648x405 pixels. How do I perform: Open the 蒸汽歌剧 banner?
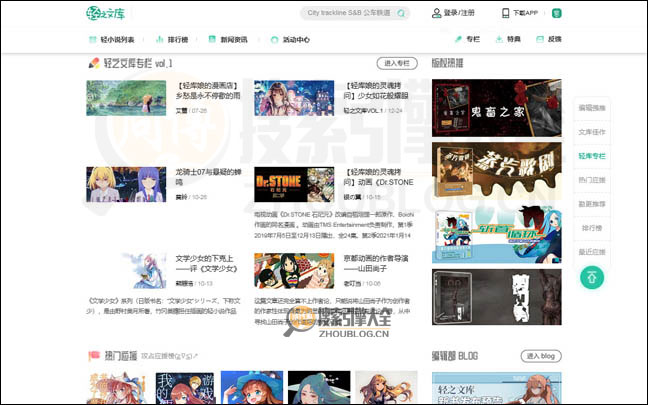point(497,171)
